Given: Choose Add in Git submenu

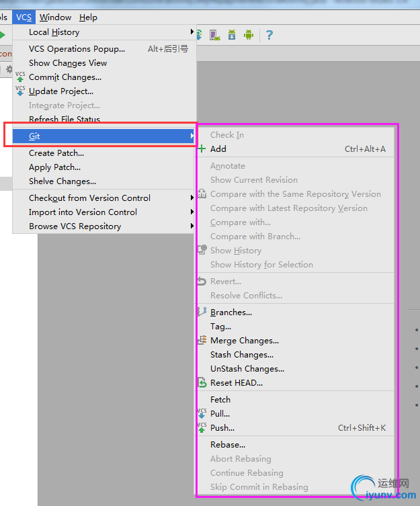Looking at the screenshot, I should pos(295,149).
